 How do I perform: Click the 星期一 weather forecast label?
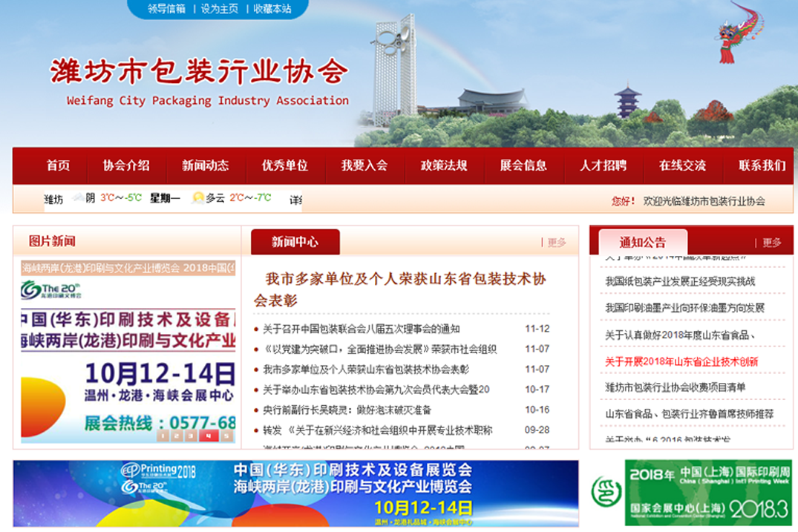pyautogui.click(x=165, y=198)
